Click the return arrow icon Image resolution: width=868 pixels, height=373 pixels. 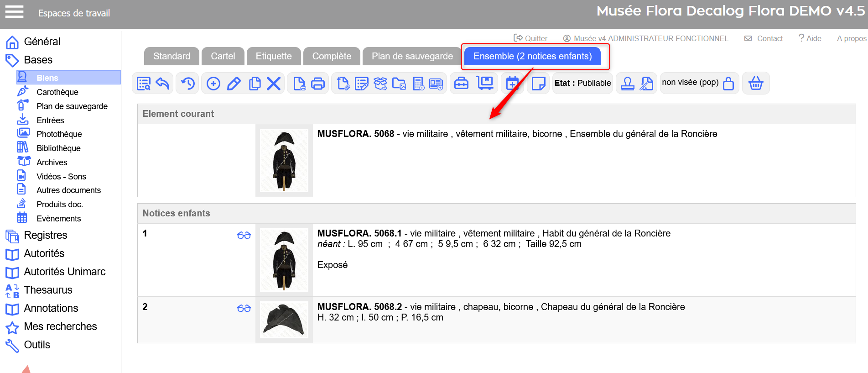(x=163, y=84)
